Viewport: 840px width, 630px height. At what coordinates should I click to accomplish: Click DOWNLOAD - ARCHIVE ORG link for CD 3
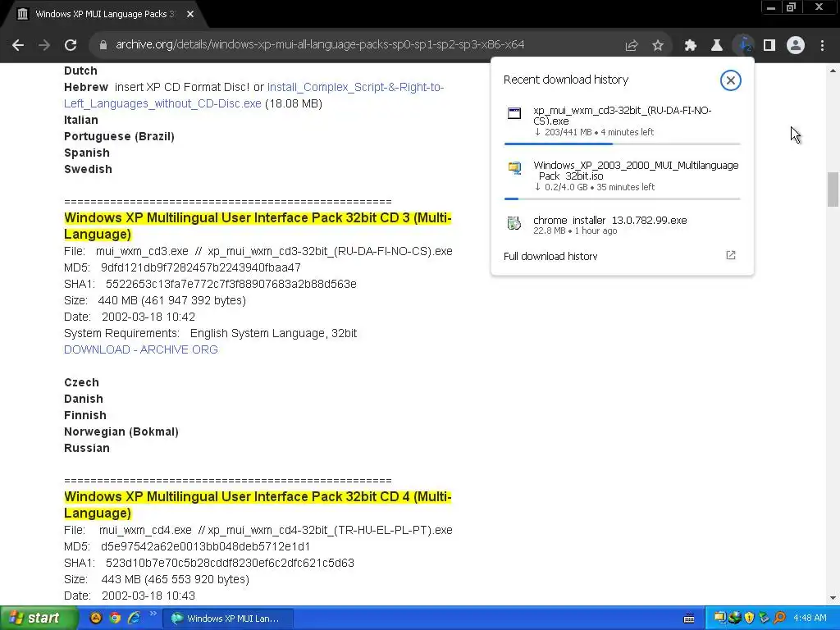pos(140,349)
